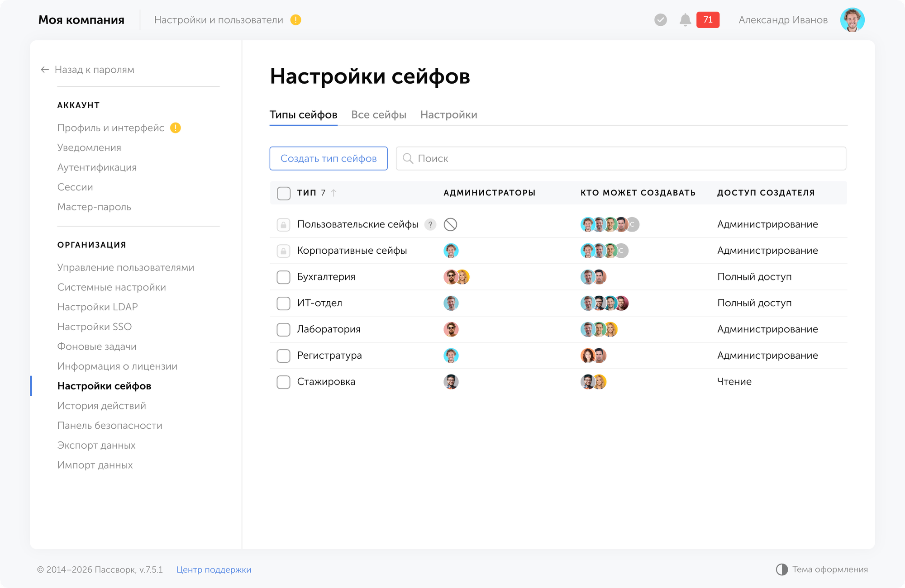
Task: Open the Настройки tab
Action: [449, 115]
